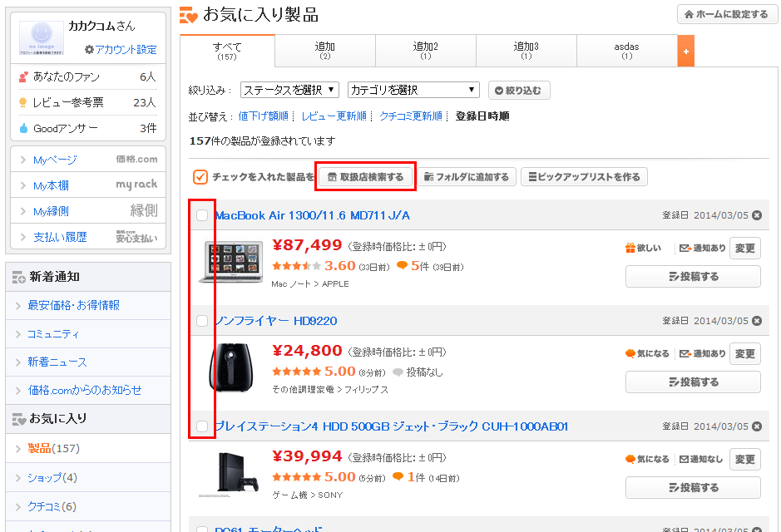Click 気になる icon for PlayStation 4

pos(630,459)
